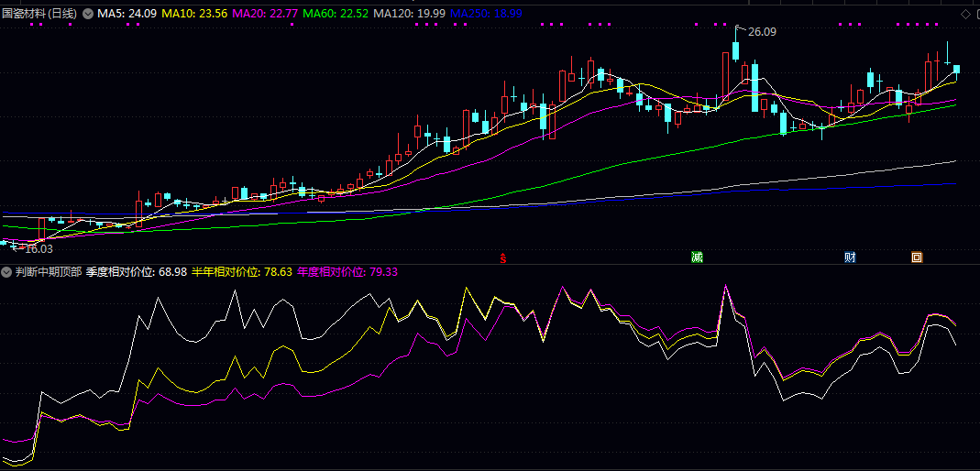Viewport: 980px width, 471px height.
Task: Click the 季度相对价位 value label
Action: (137, 272)
